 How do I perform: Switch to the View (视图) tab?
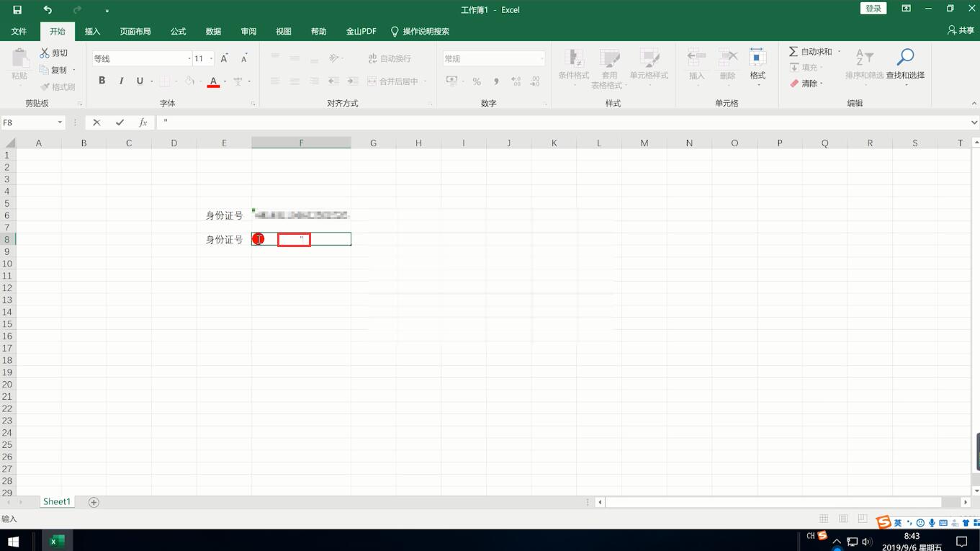284,32
